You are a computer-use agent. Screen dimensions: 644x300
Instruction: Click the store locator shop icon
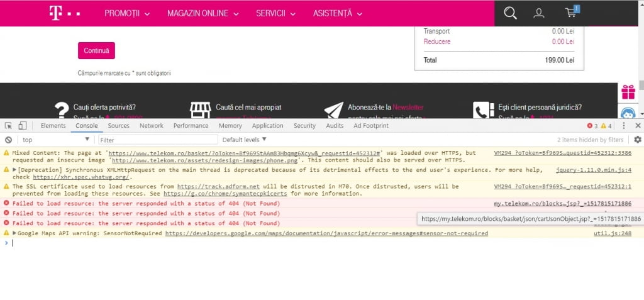(200, 110)
